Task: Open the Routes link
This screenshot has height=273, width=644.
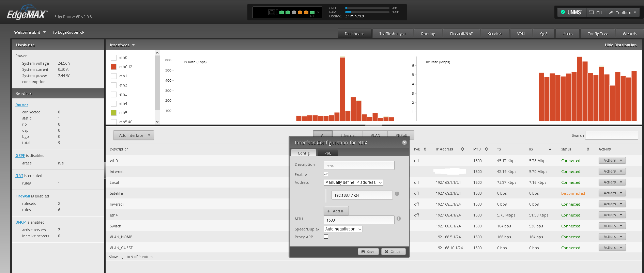Action: pyautogui.click(x=22, y=105)
